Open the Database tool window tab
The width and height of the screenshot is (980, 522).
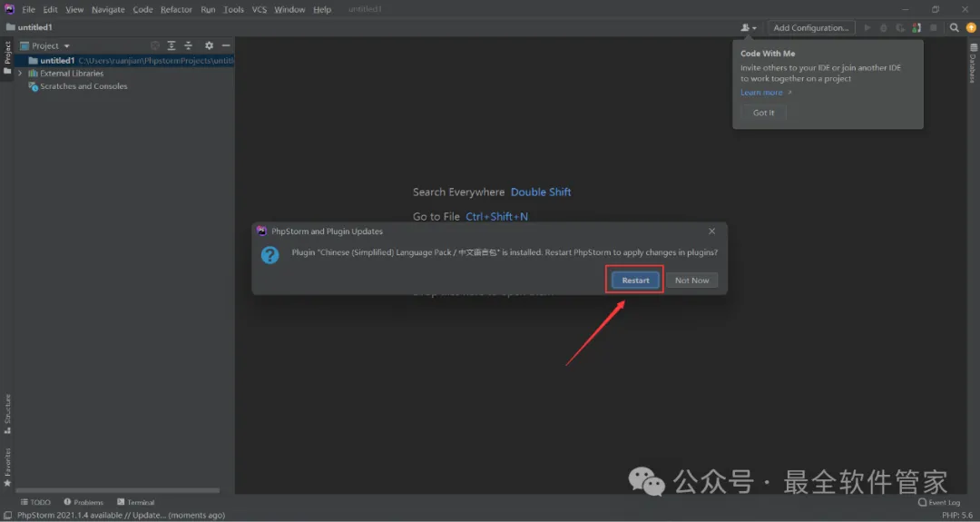(973, 64)
